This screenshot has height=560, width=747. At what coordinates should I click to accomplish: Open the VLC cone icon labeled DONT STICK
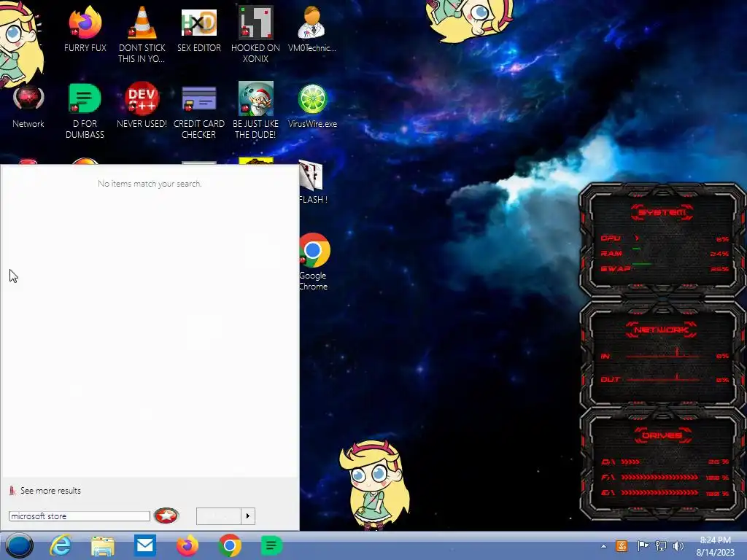tap(142, 34)
